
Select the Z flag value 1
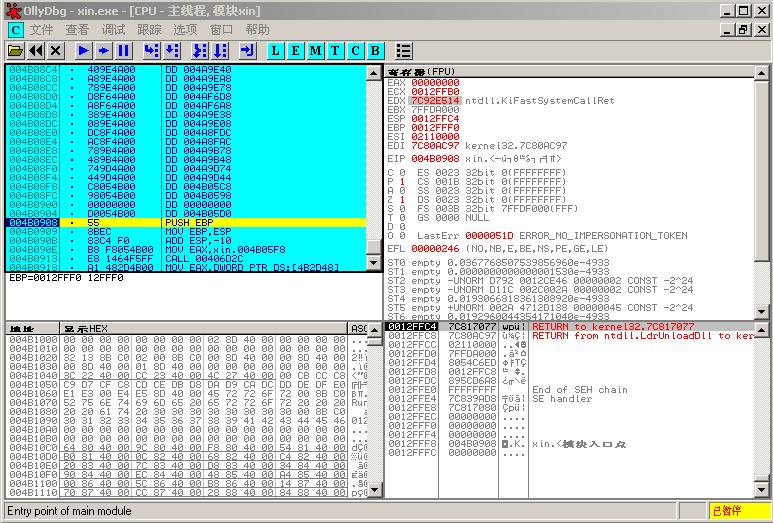[x=402, y=200]
